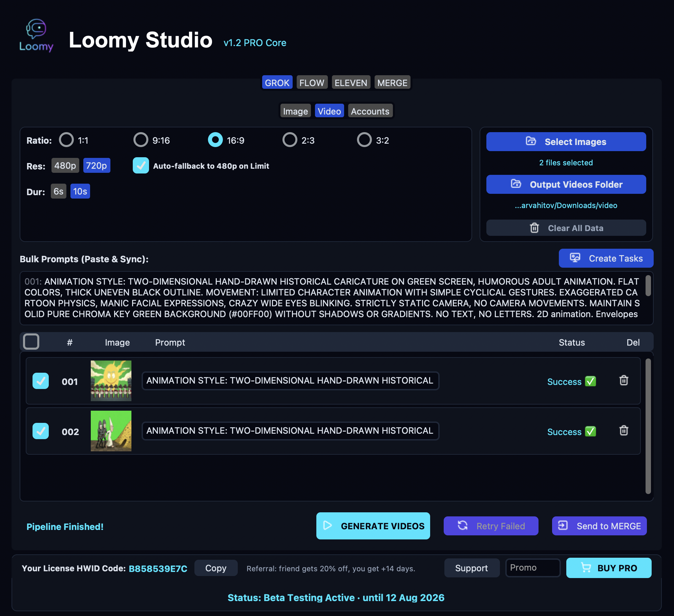The height and width of the screenshot is (616, 674).
Task: Click the Select Images button
Action: click(566, 142)
